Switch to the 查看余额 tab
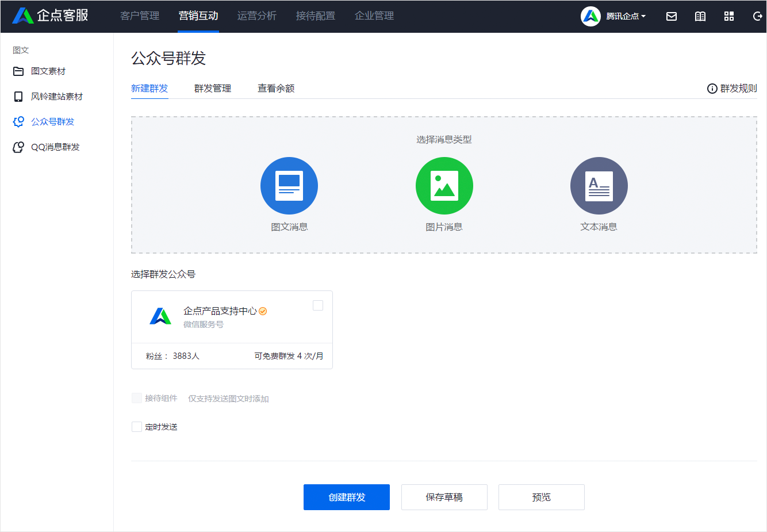This screenshot has height=532, width=767. point(276,89)
